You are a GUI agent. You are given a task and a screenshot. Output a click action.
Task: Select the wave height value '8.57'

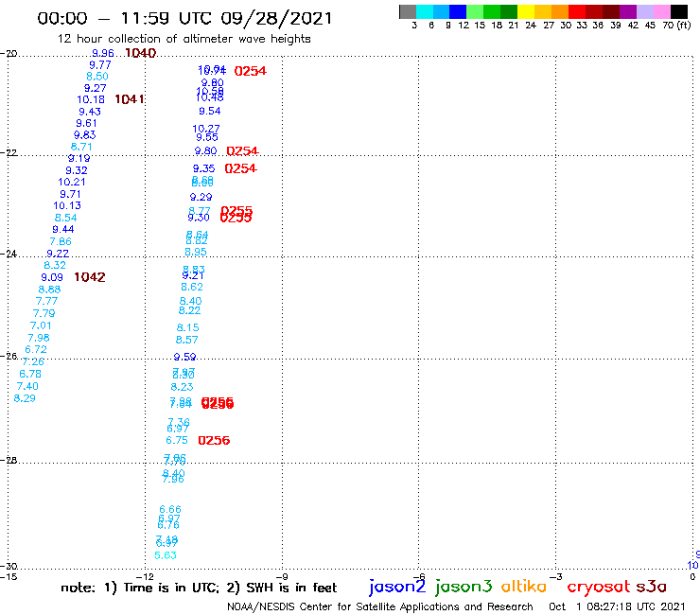[x=186, y=340]
